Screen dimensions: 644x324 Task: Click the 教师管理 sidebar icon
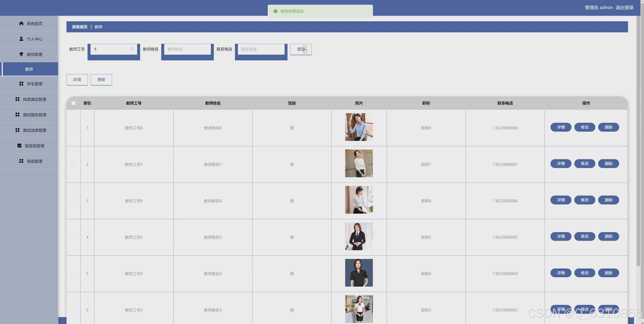(21, 54)
